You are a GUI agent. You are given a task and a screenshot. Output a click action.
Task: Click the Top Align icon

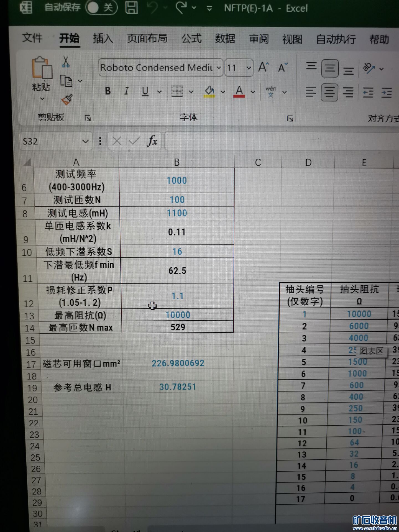[x=311, y=66]
